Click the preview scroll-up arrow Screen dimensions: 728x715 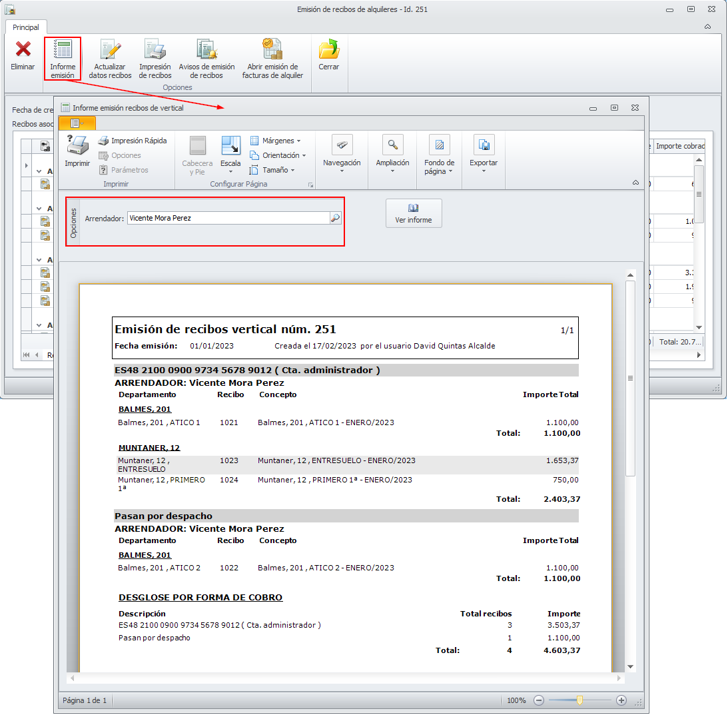coord(630,275)
